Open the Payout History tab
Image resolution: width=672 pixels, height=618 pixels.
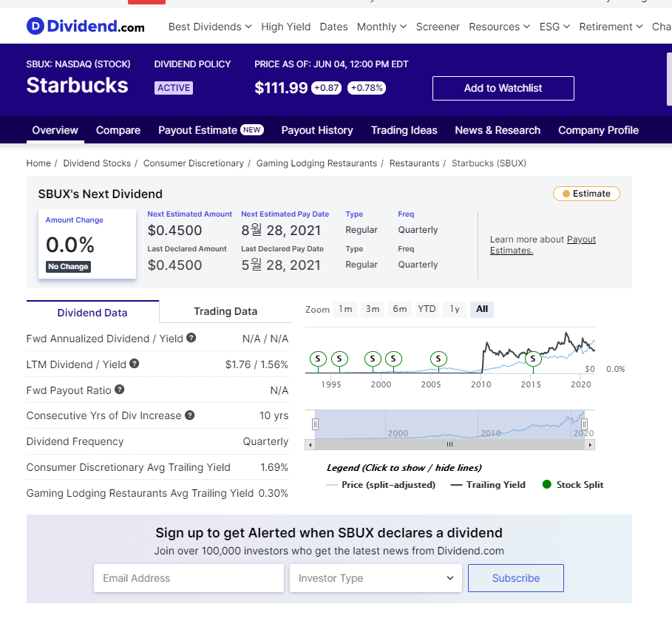[x=317, y=130]
